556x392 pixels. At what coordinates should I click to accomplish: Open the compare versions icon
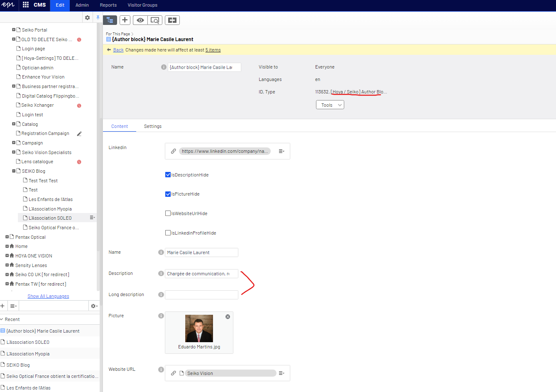tap(172, 20)
